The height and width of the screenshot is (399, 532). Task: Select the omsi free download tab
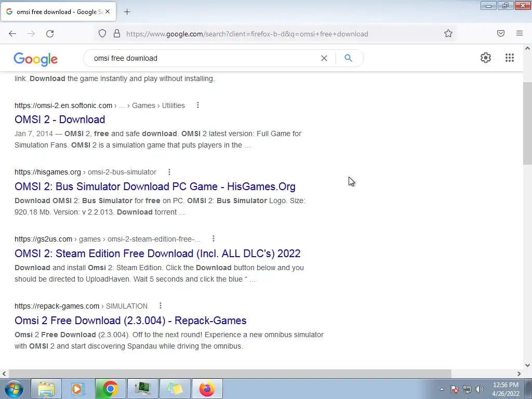(58, 11)
